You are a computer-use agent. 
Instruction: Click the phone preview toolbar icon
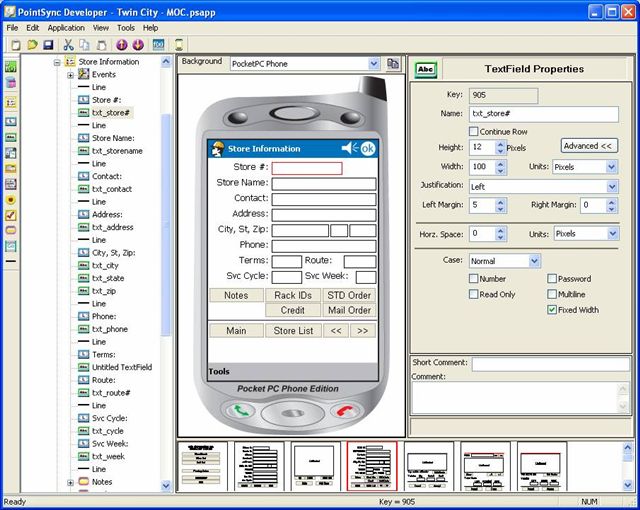(179, 45)
